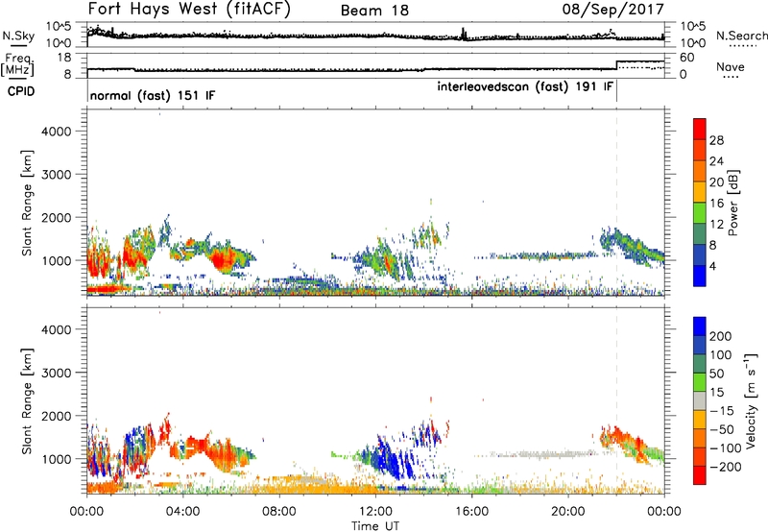Click the 'Freq. [MHz]' axis label
Screen dimensions: 768x532
click(17, 64)
